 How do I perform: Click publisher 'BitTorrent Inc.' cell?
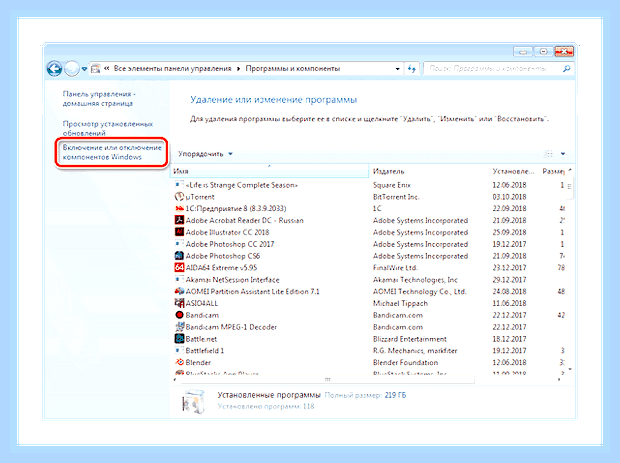396,197
